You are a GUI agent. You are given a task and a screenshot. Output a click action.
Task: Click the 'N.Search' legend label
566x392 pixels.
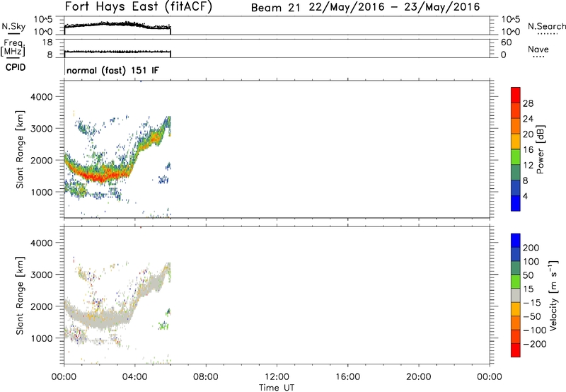[x=546, y=26]
